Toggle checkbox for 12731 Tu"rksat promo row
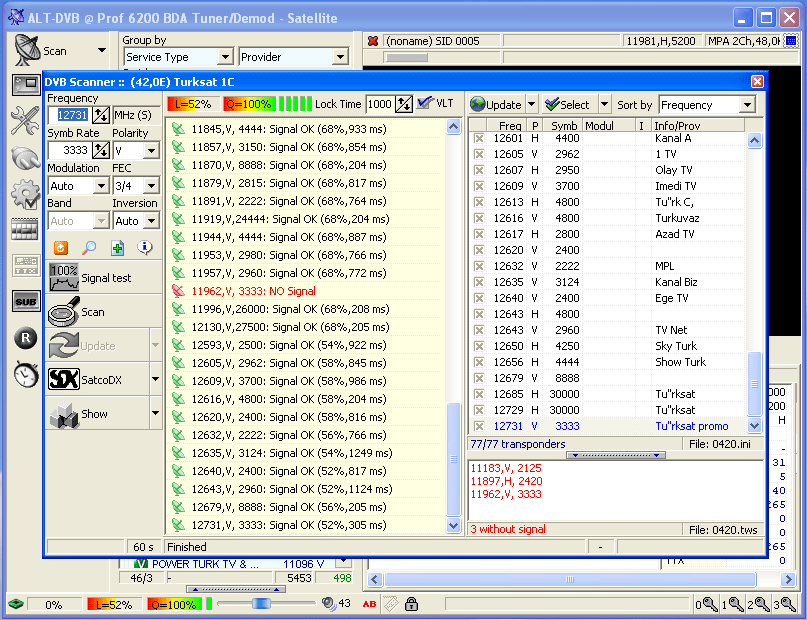This screenshot has width=807, height=620. tap(479, 426)
